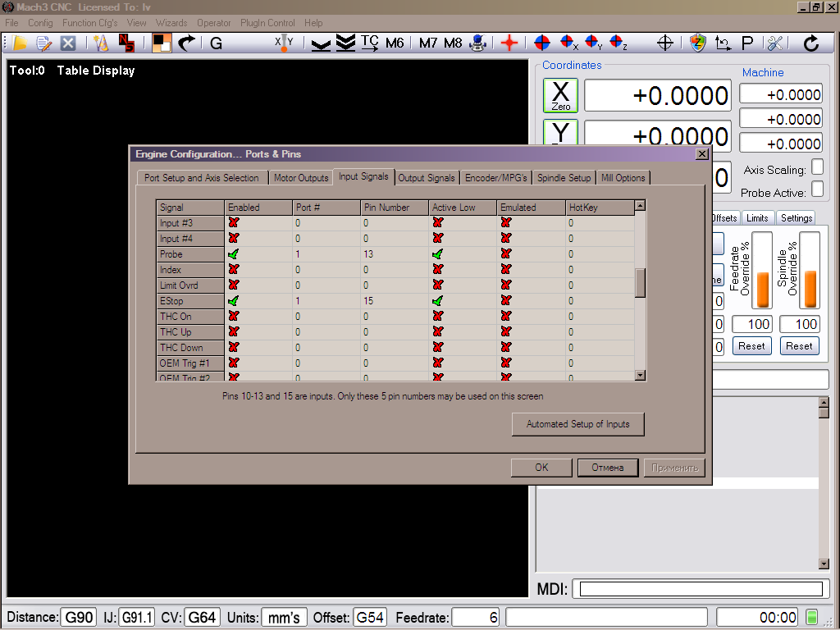The height and width of the screenshot is (630, 840).
Task: Click the single down-chevron toolbar icon
Action: pyautogui.click(x=321, y=44)
